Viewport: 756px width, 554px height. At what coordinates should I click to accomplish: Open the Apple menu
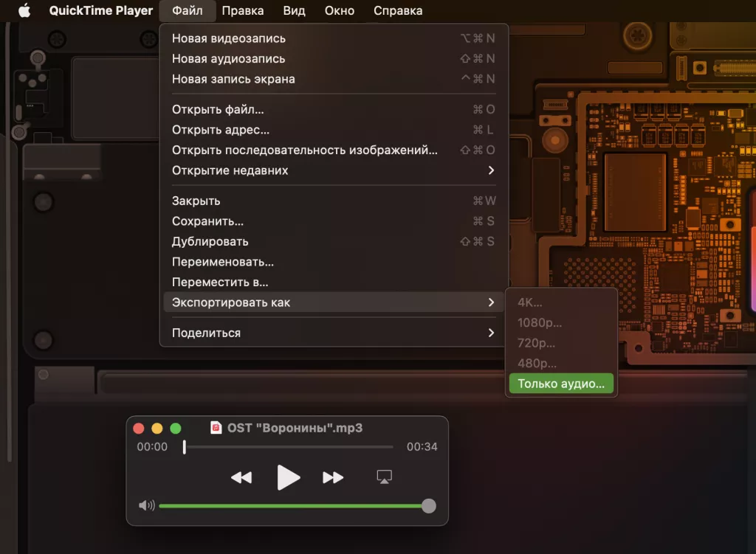[26, 10]
